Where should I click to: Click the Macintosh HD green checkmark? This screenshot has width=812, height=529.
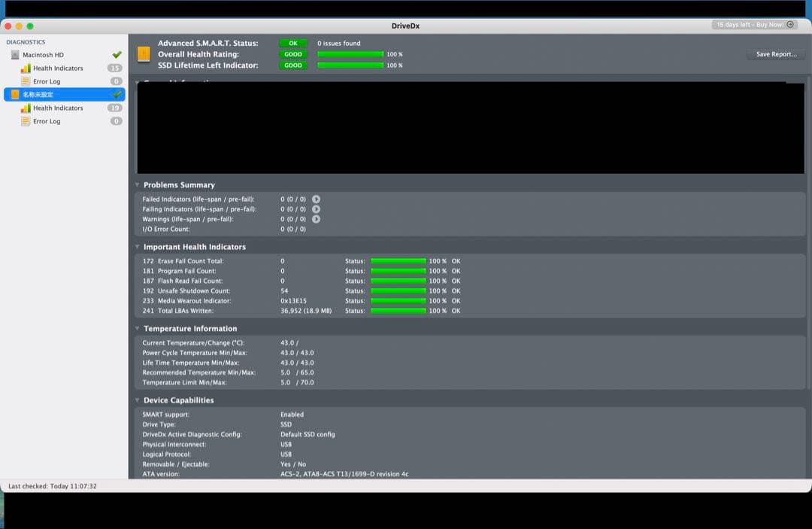tap(117, 54)
